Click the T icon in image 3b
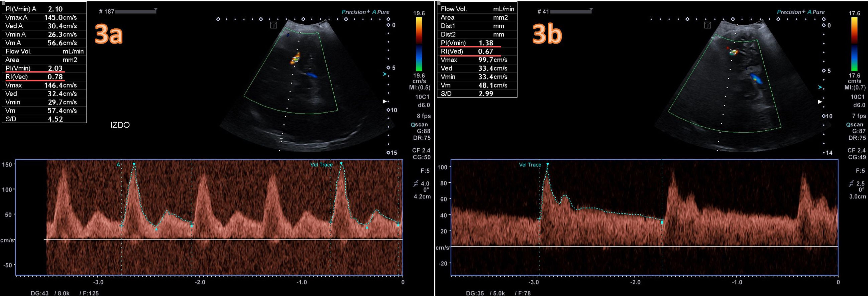The image size is (868, 298). [x=708, y=25]
